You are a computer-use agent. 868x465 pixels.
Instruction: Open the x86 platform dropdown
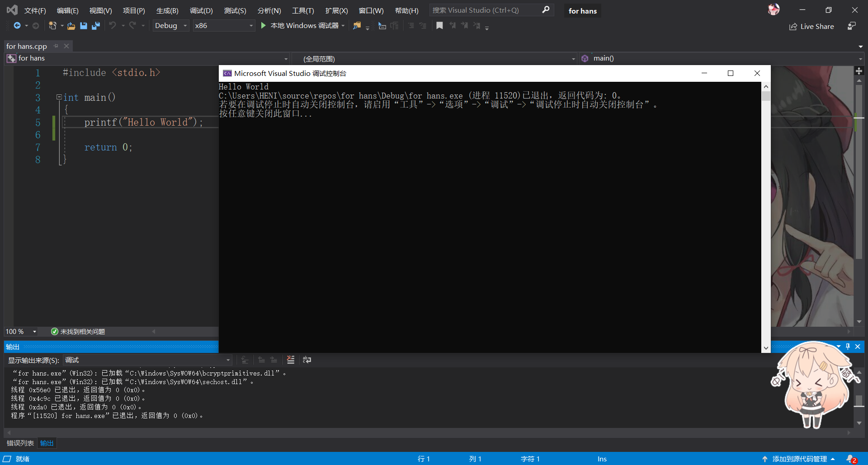(x=224, y=26)
